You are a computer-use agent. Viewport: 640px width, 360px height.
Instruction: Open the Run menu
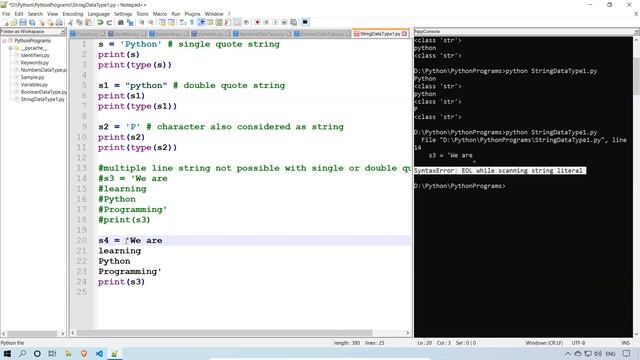tap(176, 14)
